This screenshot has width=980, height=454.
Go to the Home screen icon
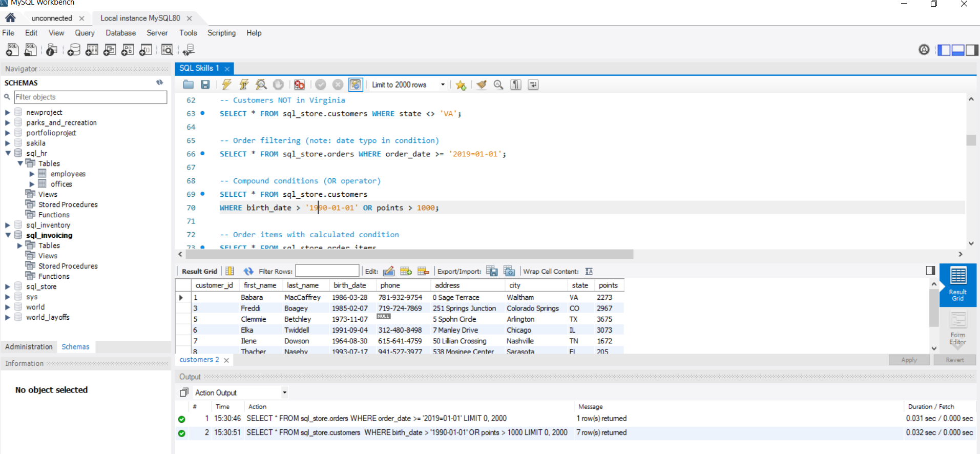[x=10, y=18]
